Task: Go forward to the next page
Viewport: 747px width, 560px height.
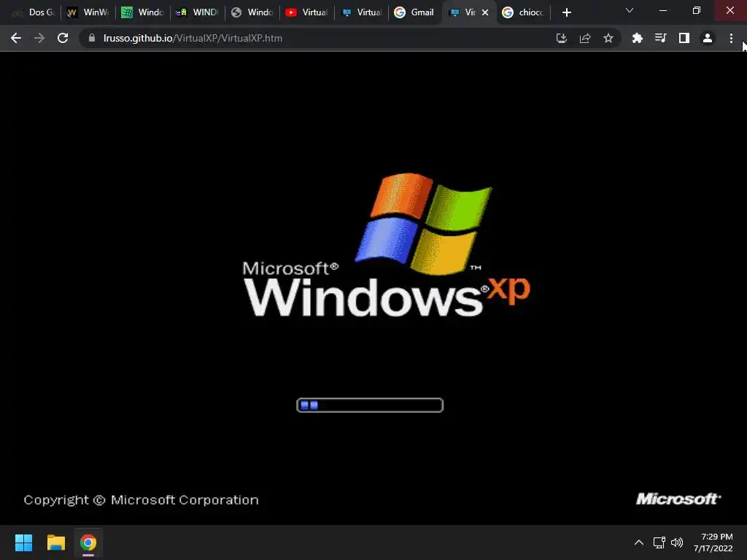Action: pyautogui.click(x=39, y=38)
